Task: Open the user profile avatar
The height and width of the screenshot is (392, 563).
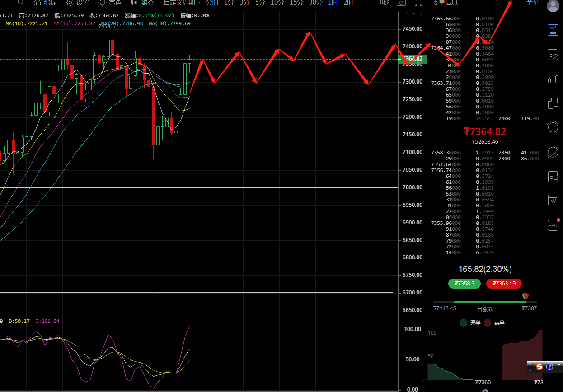Action: click(x=553, y=6)
